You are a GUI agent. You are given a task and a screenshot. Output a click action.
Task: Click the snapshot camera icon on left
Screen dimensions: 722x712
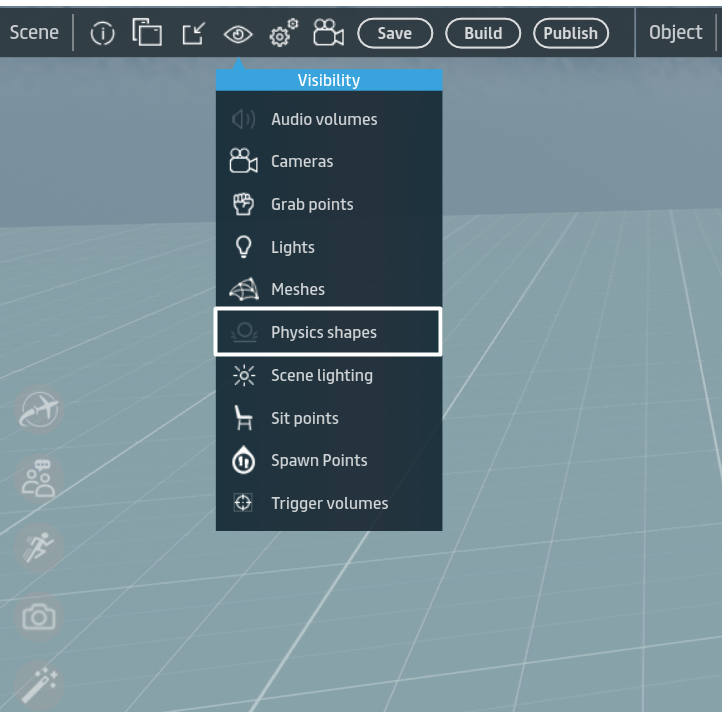39,617
